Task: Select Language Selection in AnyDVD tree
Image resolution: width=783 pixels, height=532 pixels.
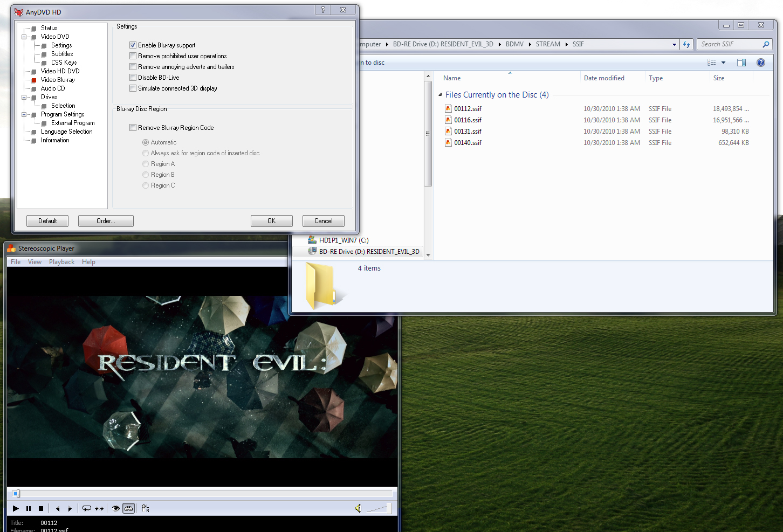Action: click(x=66, y=132)
